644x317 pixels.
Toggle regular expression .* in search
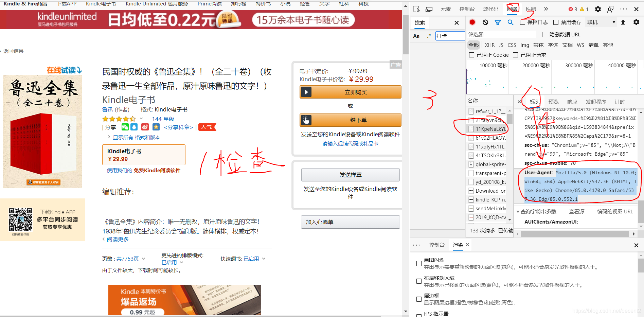point(429,36)
